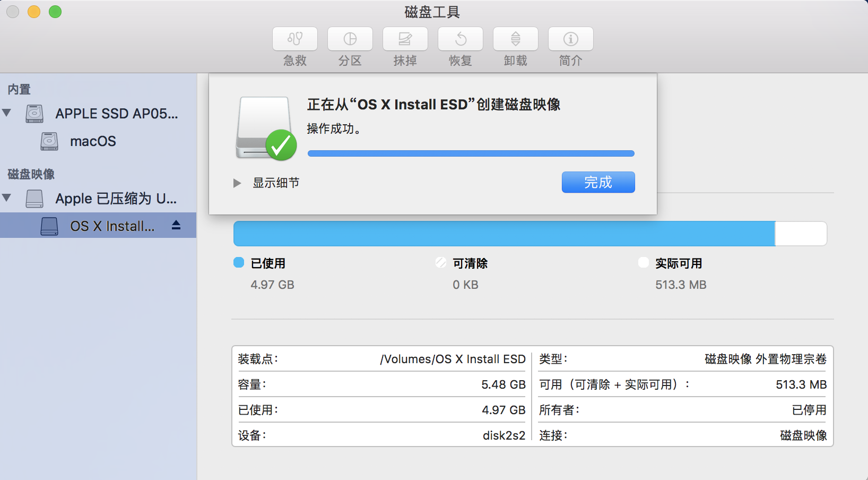This screenshot has height=480, width=868.
Task: Eject the OS X Install ESD volume
Action: tap(175, 225)
